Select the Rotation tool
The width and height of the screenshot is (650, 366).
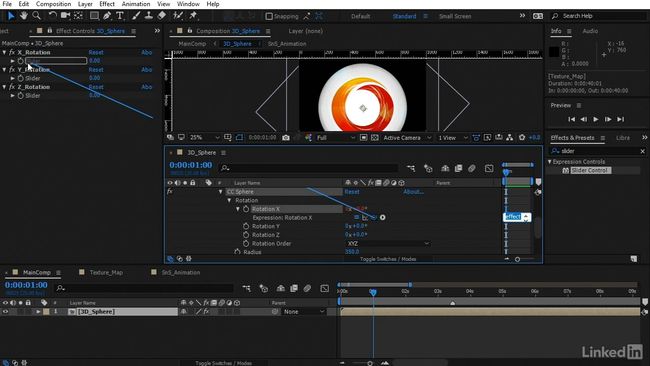[52, 16]
